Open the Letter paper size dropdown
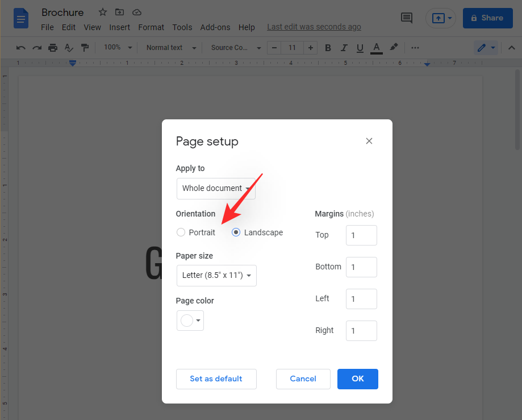Screen dimensions: 522x420 (x=216, y=275)
